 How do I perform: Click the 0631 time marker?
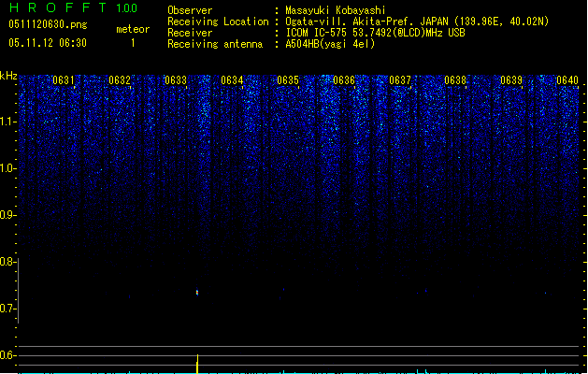click(x=64, y=80)
